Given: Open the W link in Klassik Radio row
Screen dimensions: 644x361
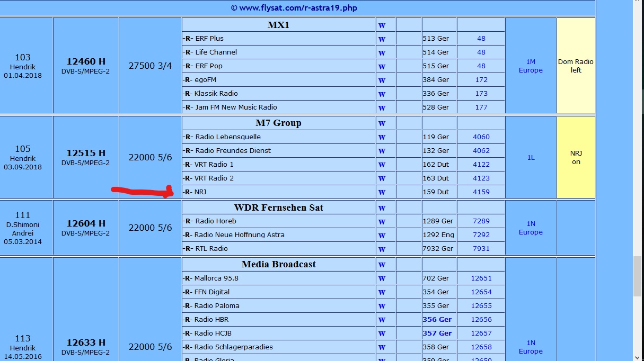Looking at the screenshot, I should point(382,94).
